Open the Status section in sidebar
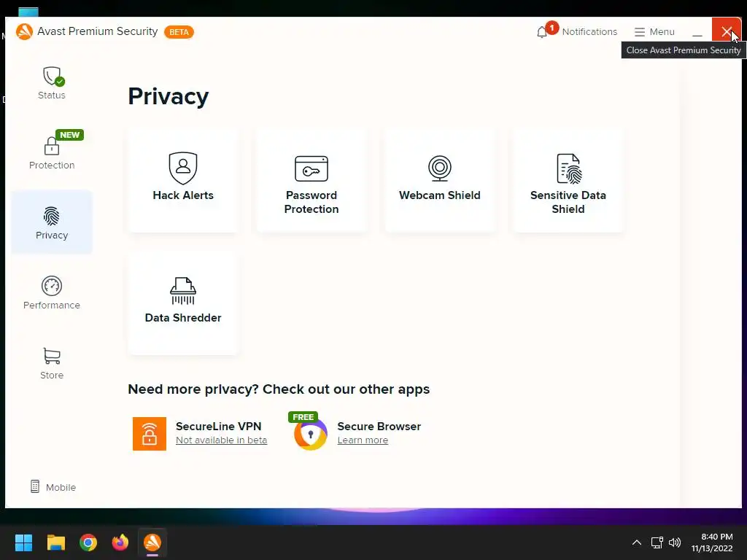The height and width of the screenshot is (560, 747). click(x=52, y=83)
